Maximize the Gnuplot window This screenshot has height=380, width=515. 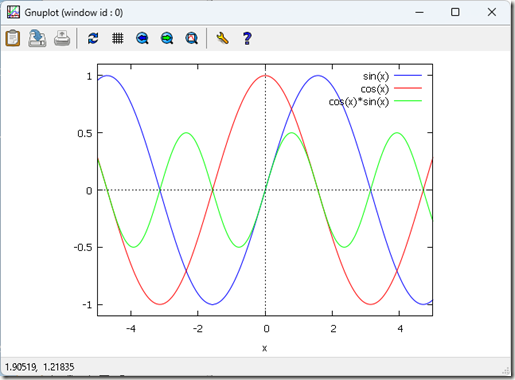click(x=455, y=12)
